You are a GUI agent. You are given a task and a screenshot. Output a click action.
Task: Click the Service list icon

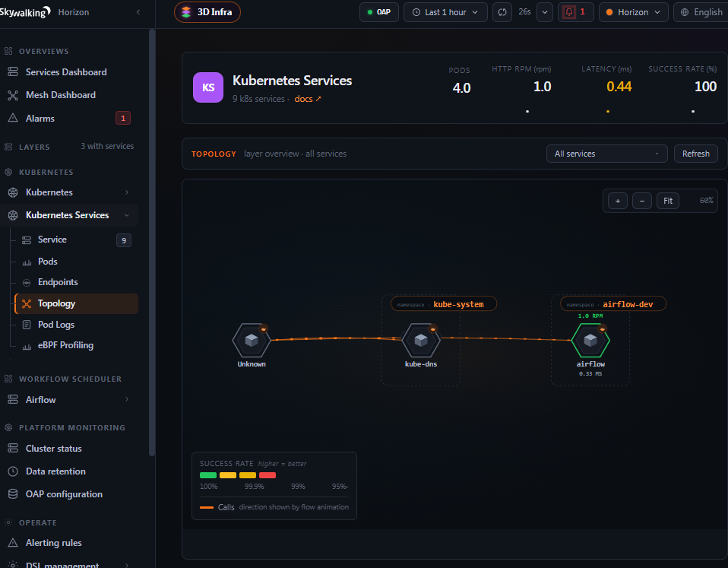27,240
